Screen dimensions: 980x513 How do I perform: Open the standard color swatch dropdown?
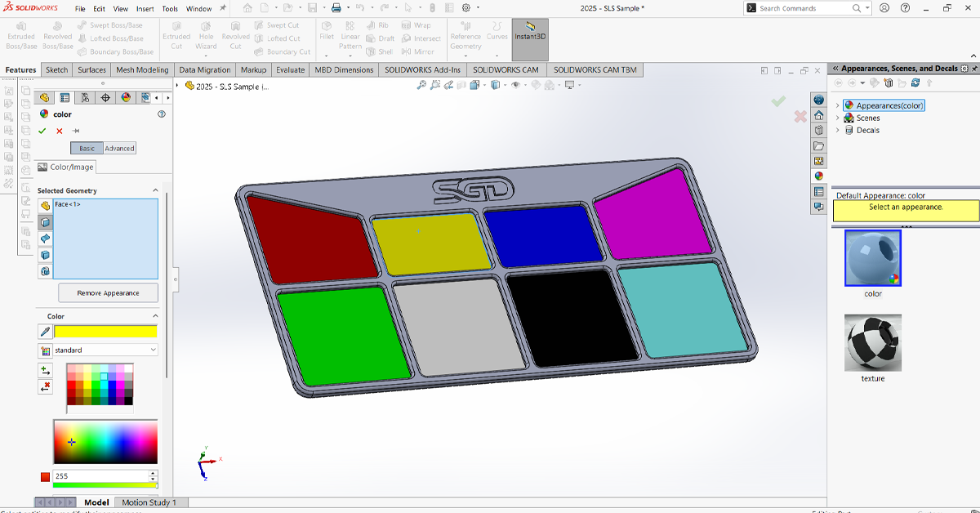(105, 350)
